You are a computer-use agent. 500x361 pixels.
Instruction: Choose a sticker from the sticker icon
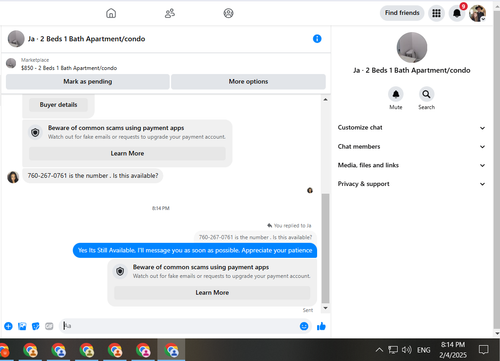(x=36, y=326)
